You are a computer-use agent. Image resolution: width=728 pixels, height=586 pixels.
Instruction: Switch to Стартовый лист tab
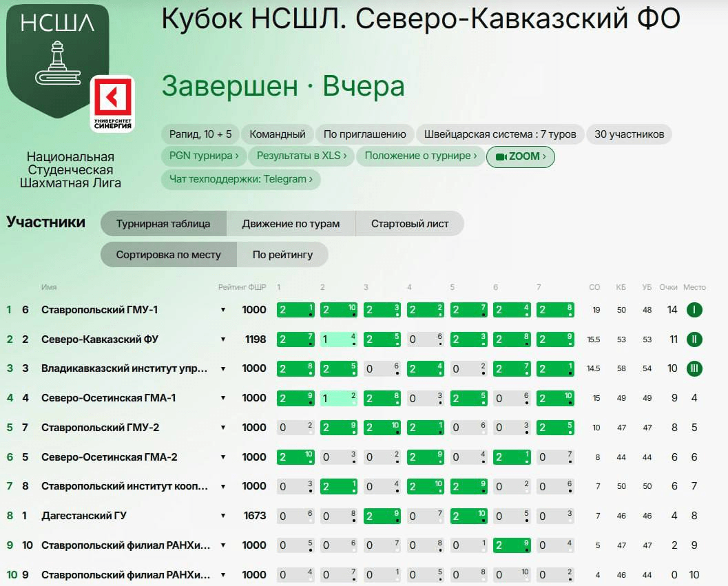click(410, 224)
